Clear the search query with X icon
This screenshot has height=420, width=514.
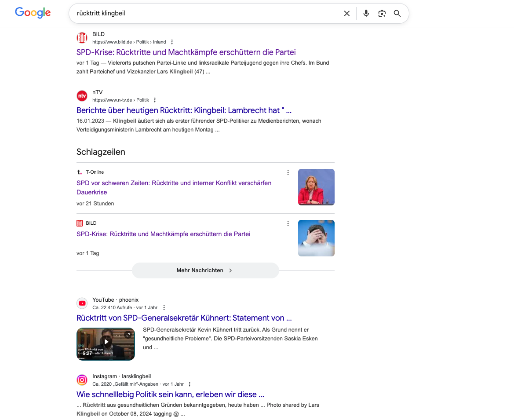(346, 14)
